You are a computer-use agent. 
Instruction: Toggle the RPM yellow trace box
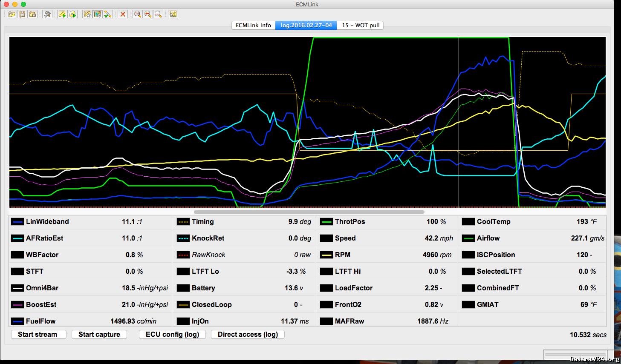click(x=326, y=255)
